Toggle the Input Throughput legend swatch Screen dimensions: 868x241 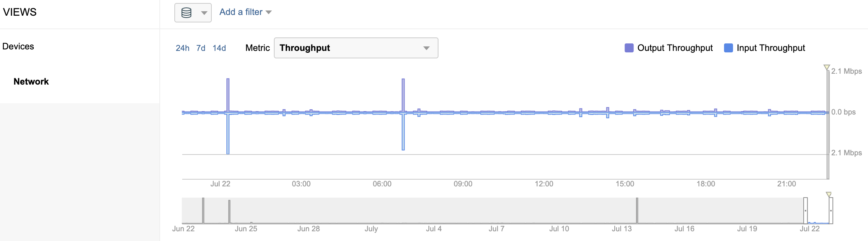tap(728, 48)
